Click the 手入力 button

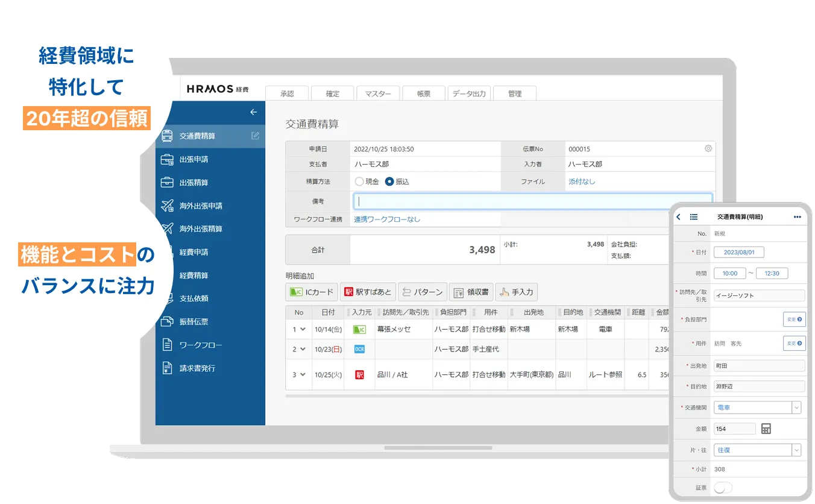point(516,292)
